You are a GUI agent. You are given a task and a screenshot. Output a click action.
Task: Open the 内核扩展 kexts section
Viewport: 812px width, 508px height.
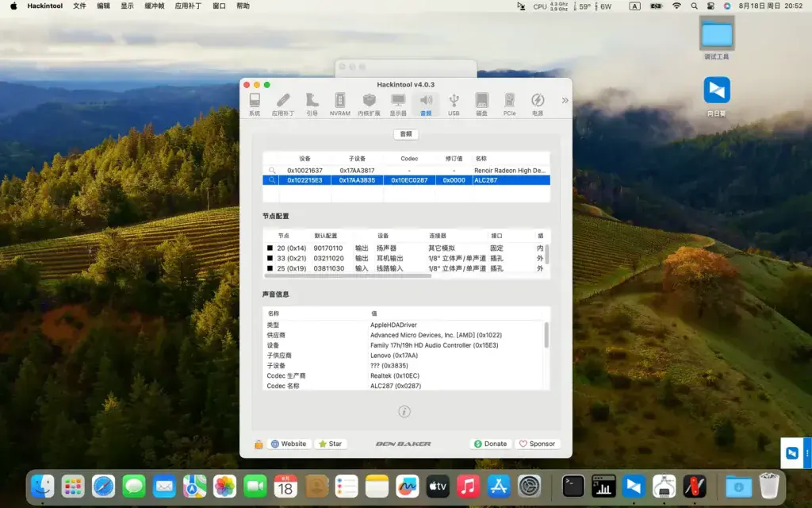pos(369,104)
